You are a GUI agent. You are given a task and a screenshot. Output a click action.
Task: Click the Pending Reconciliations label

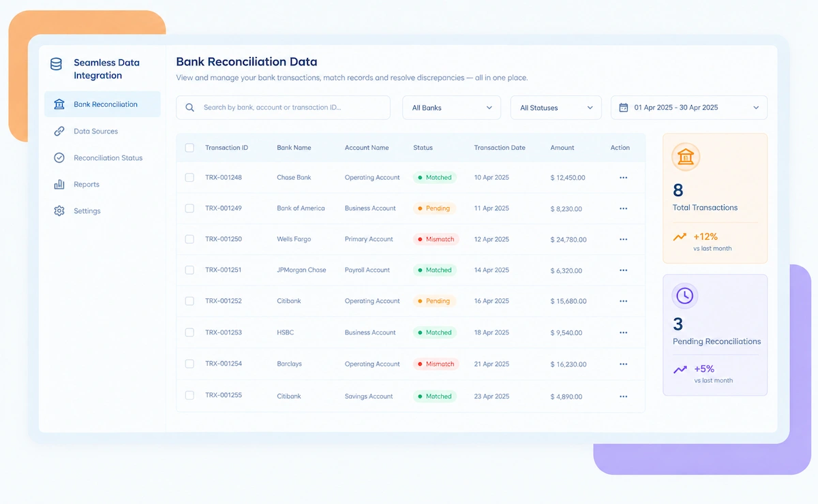pyautogui.click(x=717, y=341)
